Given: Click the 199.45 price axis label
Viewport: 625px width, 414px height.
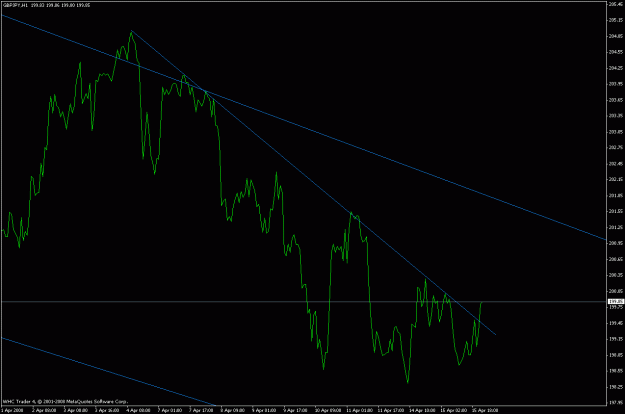Looking at the screenshot, I should [x=616, y=323].
